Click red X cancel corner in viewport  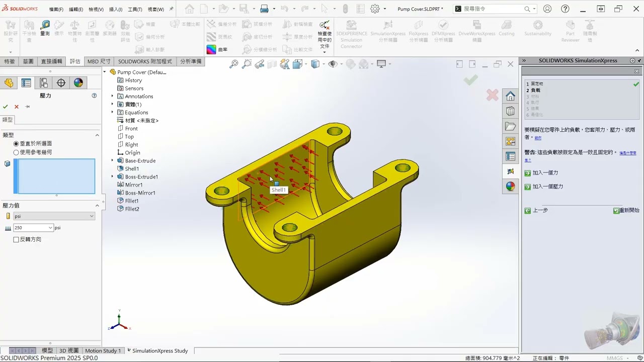click(x=492, y=95)
